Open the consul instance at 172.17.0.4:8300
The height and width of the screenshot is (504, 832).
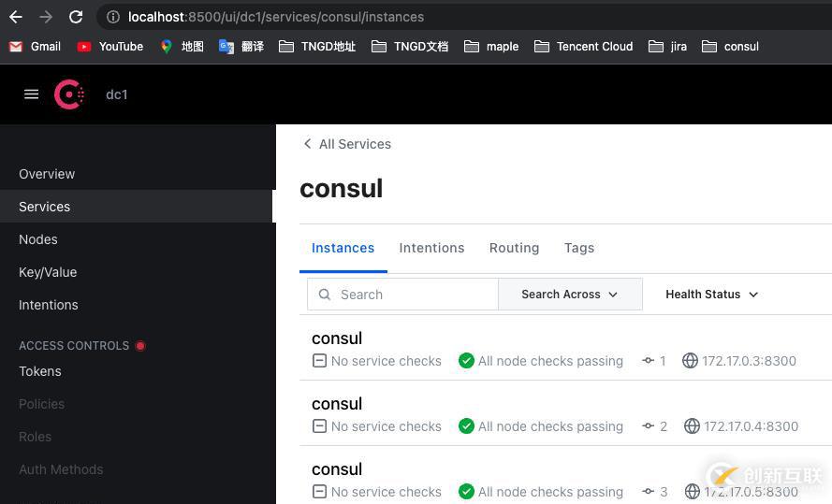[x=337, y=404]
